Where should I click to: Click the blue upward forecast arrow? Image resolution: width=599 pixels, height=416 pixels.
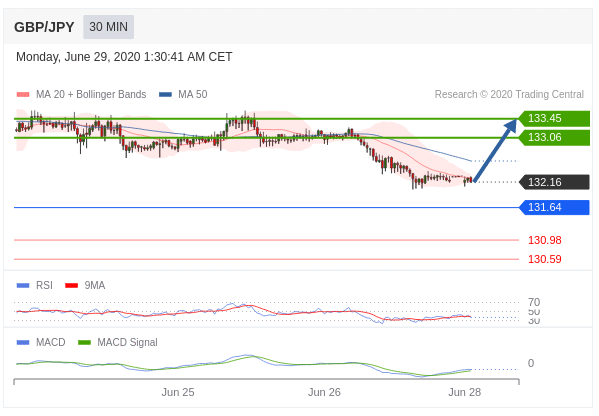pyautogui.click(x=495, y=150)
